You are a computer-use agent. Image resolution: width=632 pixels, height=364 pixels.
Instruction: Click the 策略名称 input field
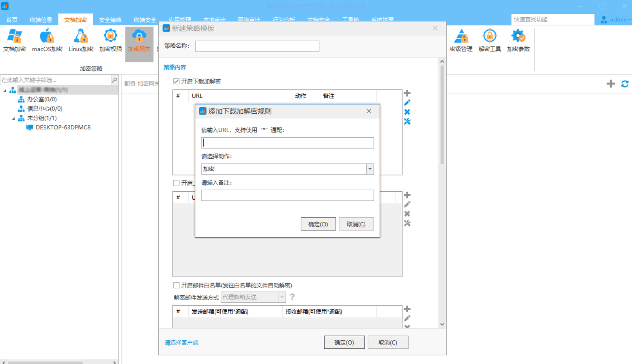coord(257,46)
